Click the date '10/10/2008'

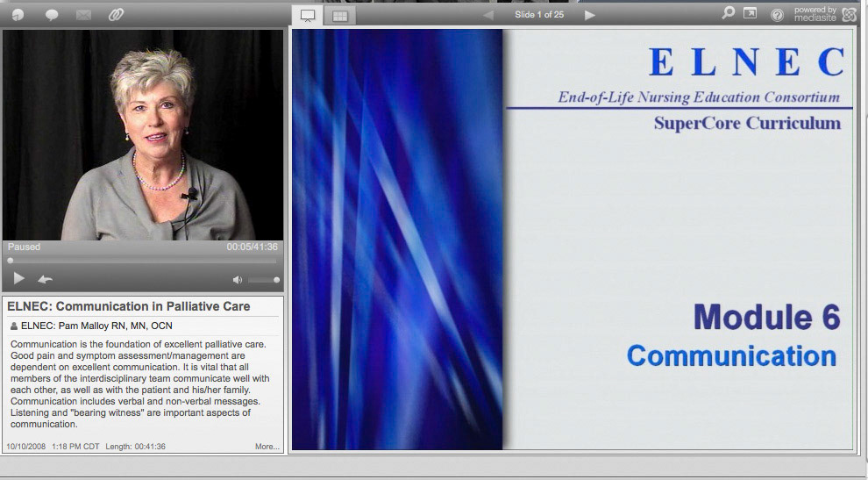coord(26,446)
